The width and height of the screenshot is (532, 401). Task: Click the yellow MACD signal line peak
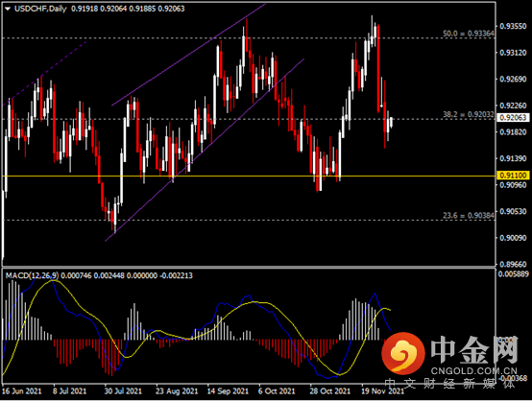[x=55, y=280]
